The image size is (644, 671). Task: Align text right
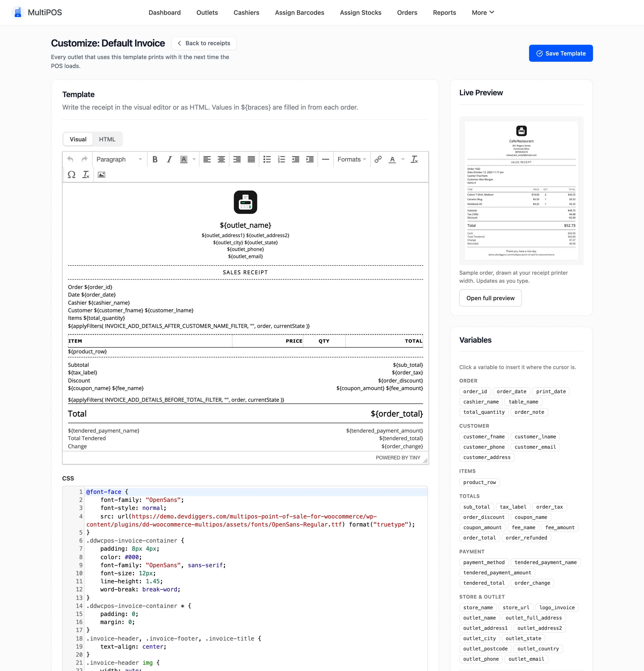click(237, 159)
